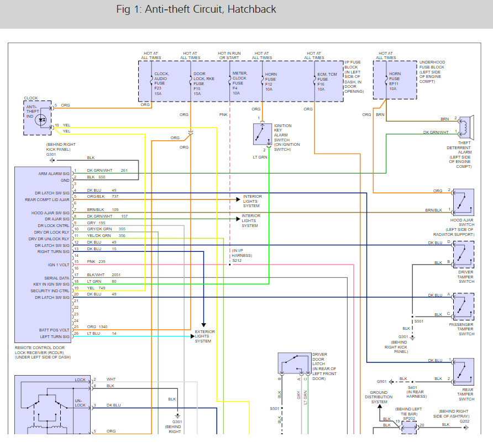
Task: Click the SP202 splice pack box
Action: point(409,428)
